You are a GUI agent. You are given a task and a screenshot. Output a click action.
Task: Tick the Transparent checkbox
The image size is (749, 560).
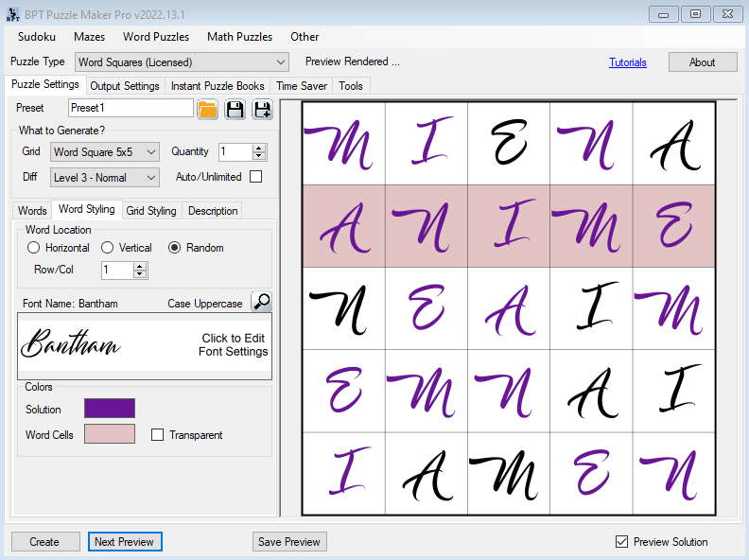(158, 435)
